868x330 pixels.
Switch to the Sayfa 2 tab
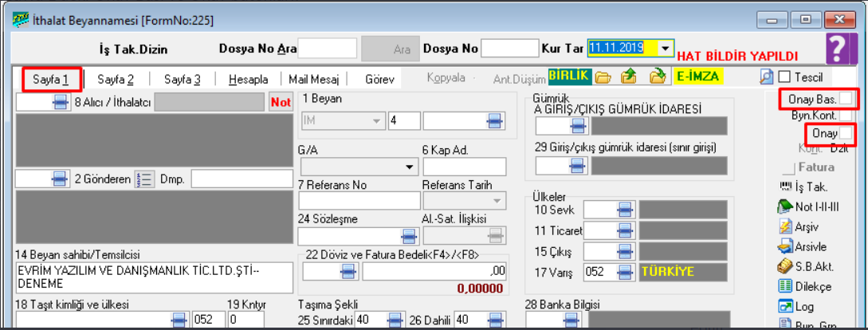116,79
